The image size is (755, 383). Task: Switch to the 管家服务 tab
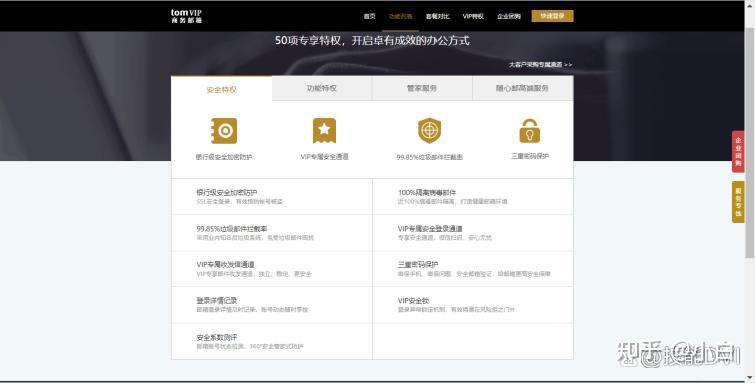tap(422, 88)
